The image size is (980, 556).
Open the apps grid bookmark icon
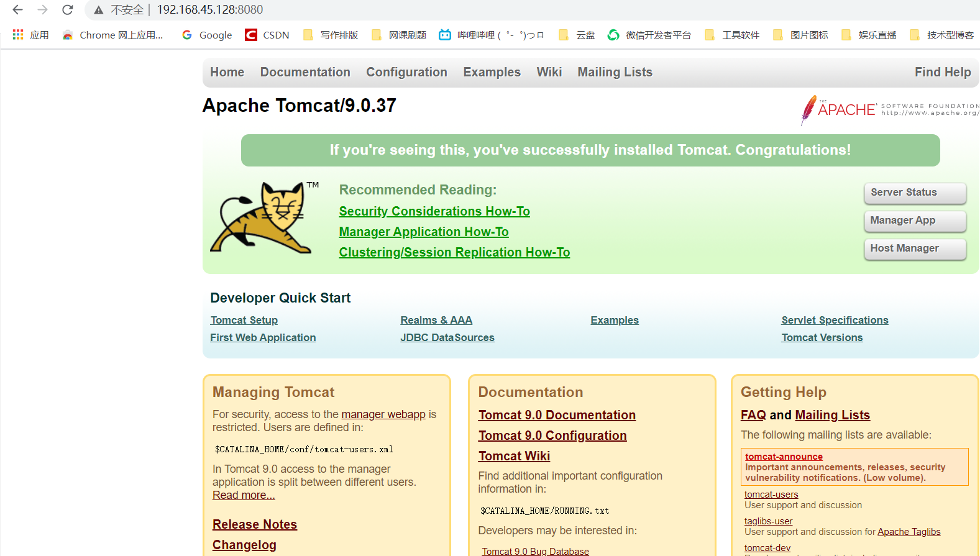(x=18, y=35)
